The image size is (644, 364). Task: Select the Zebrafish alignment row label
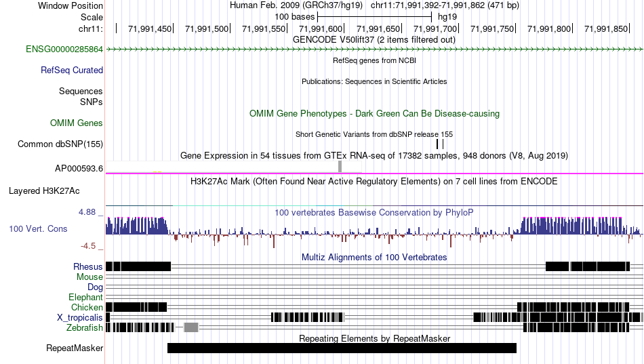click(x=85, y=328)
